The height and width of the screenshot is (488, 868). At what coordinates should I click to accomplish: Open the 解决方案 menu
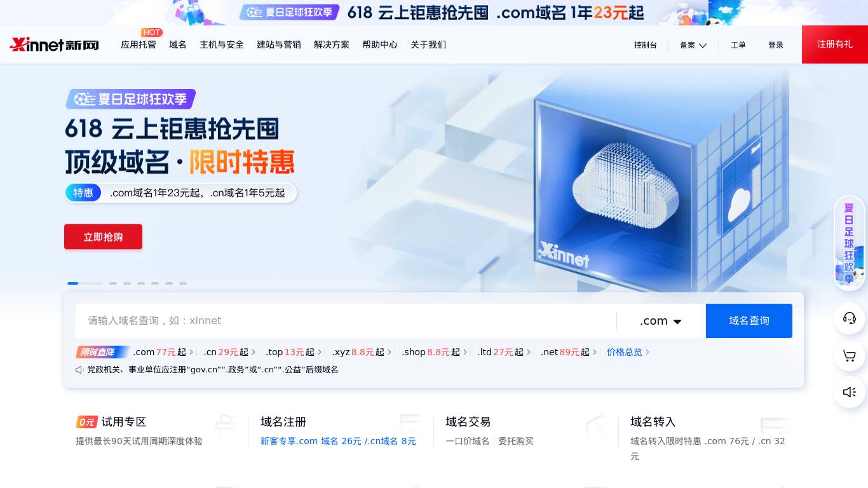[x=332, y=44]
